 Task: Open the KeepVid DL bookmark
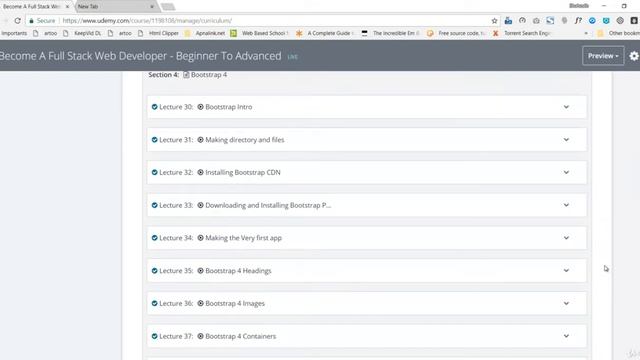click(x=82, y=33)
